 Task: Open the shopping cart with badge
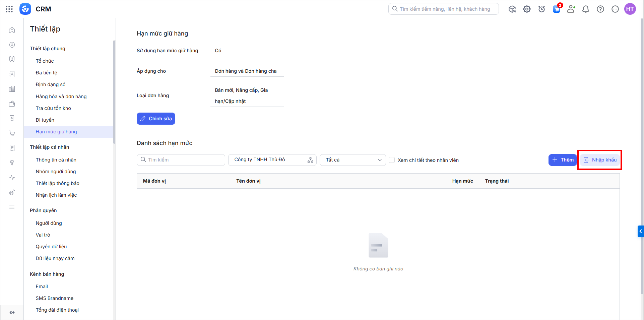point(556,9)
